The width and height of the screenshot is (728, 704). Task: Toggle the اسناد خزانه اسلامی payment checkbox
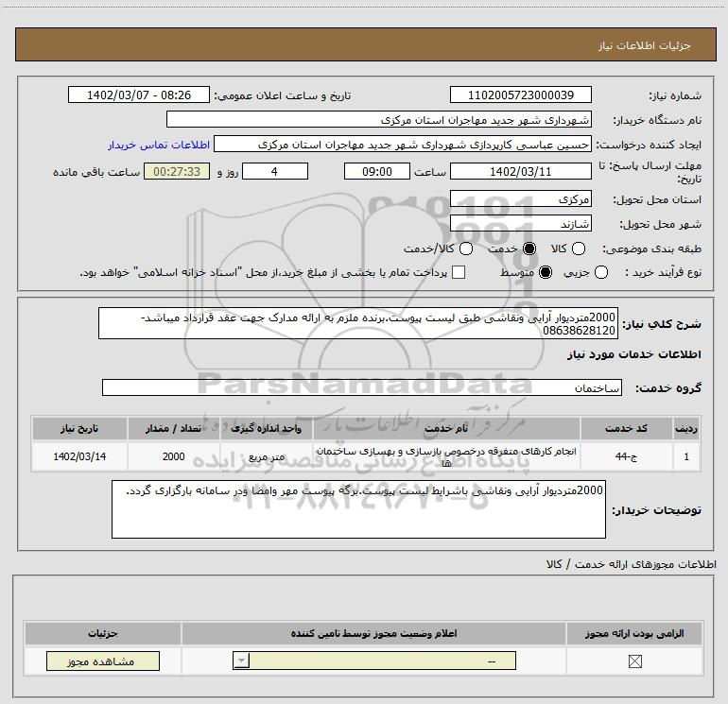[x=459, y=272]
